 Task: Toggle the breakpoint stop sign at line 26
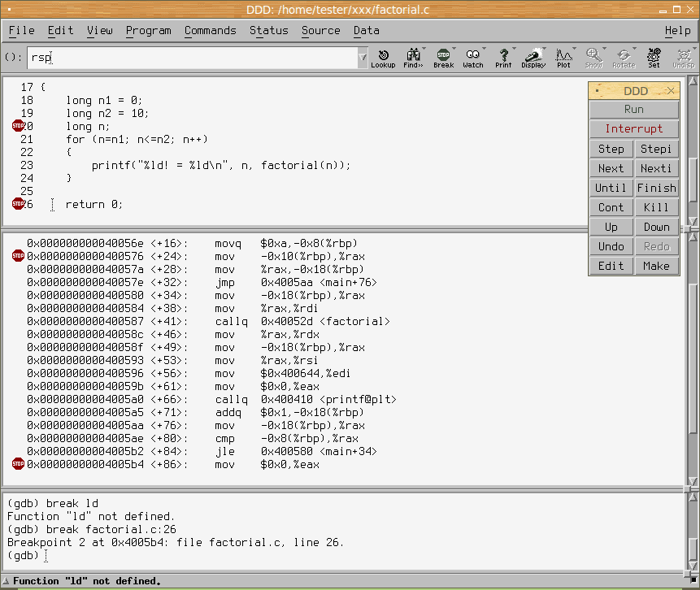coord(19,204)
